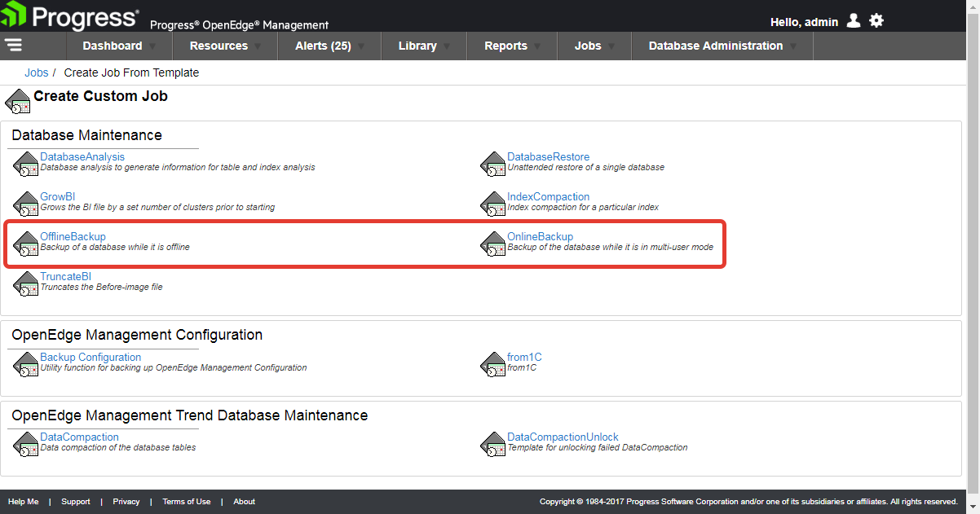Viewport: 980px width, 514px height.
Task: Expand the Resources dropdown arrow
Action: (x=258, y=46)
